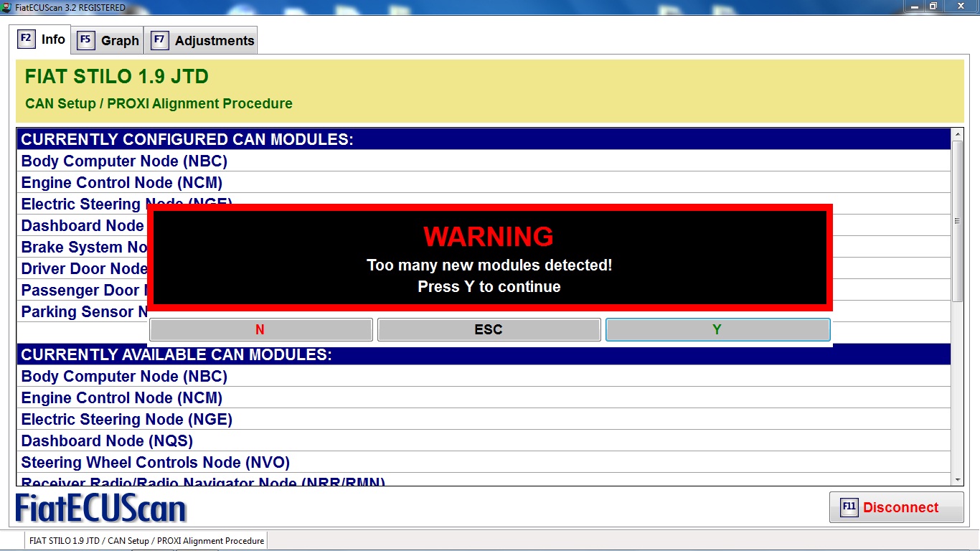Click the FiatECUScan title bar icon
This screenshot has height=551, width=980.
point(6,7)
